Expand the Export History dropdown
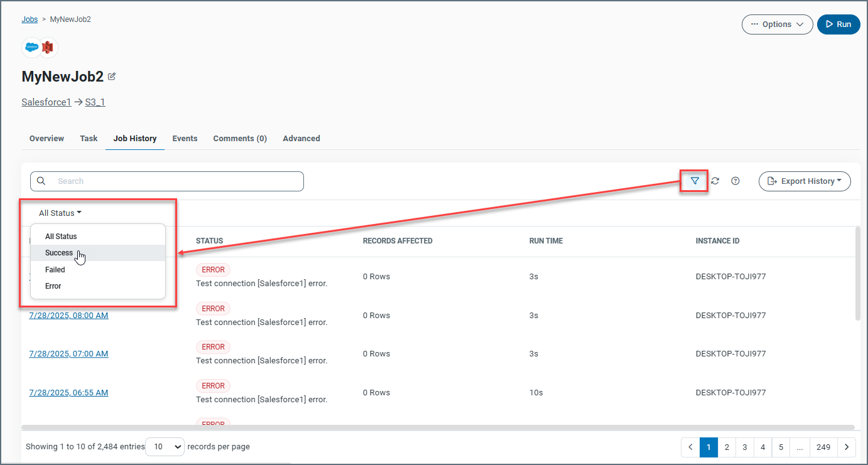The image size is (868, 465). point(805,181)
